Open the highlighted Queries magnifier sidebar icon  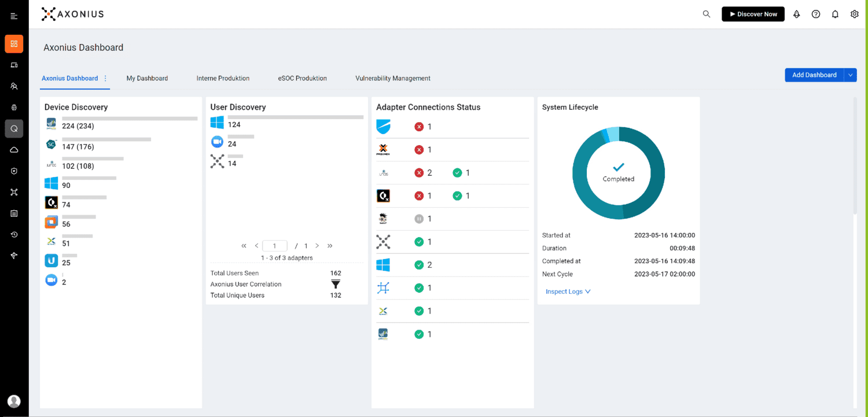pyautogui.click(x=14, y=128)
